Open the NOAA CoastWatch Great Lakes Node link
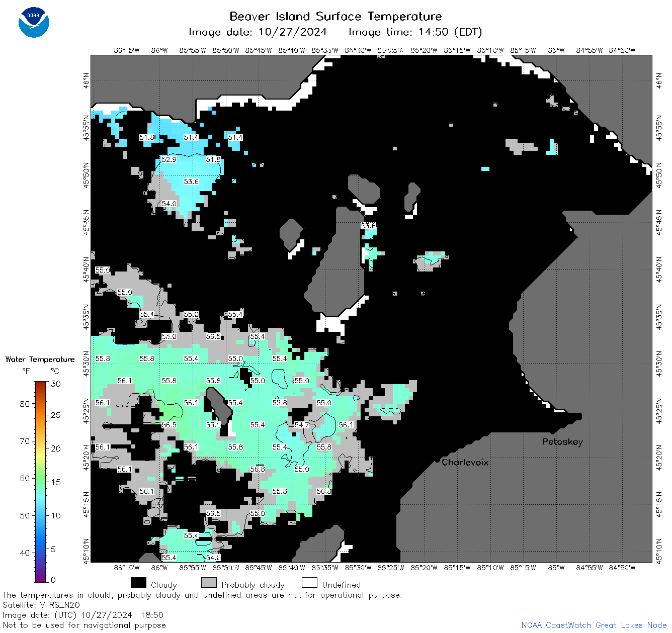 (x=594, y=625)
